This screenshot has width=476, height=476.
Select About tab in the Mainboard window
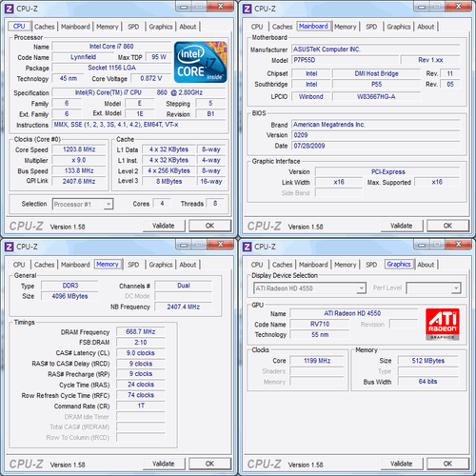(x=426, y=27)
